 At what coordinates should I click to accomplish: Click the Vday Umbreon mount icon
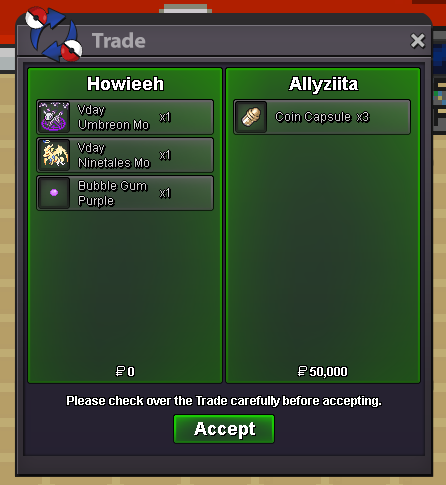coord(54,117)
